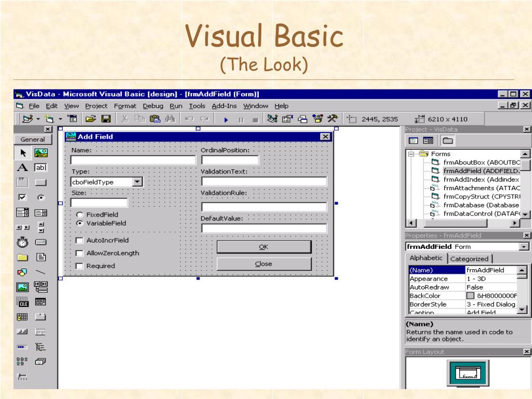Click the ValidationText input field
532x399 pixels.
(264, 181)
